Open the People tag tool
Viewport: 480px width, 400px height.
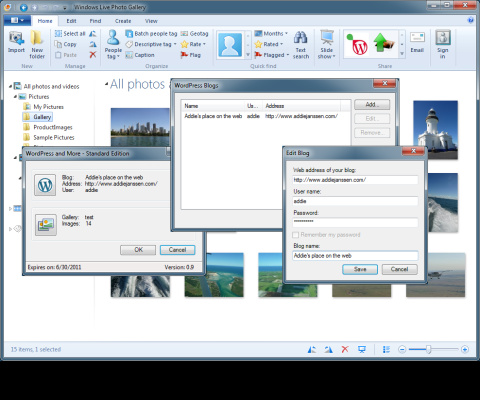coord(113,45)
